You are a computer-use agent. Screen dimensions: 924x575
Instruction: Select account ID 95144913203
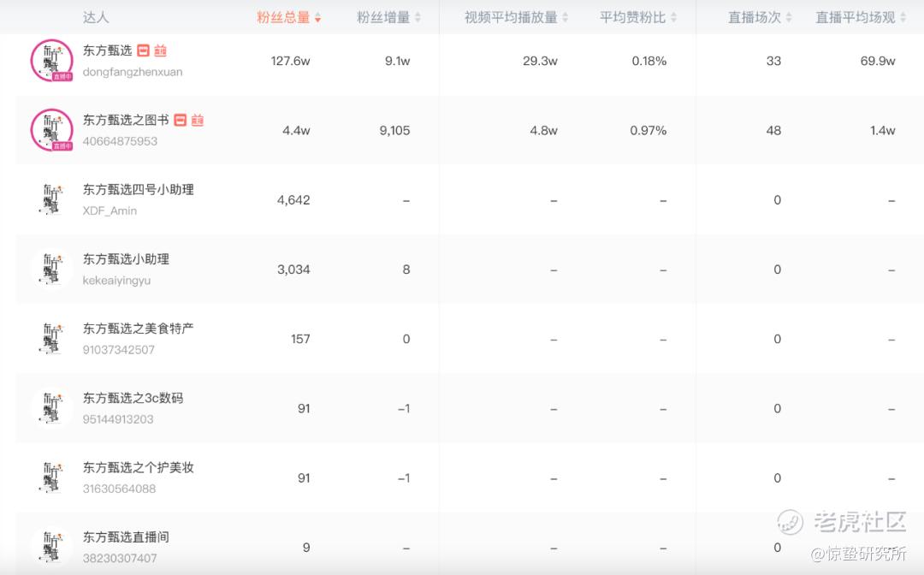click(x=118, y=419)
